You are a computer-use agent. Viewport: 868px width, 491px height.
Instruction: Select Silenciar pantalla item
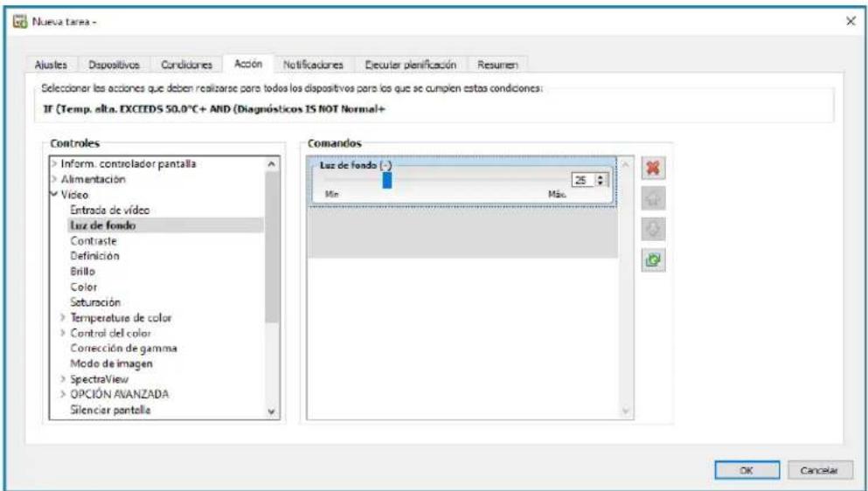[x=111, y=410]
